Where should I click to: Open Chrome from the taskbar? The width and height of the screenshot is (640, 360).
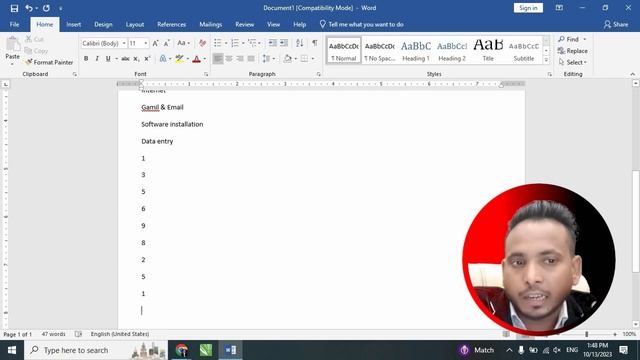tap(182, 350)
